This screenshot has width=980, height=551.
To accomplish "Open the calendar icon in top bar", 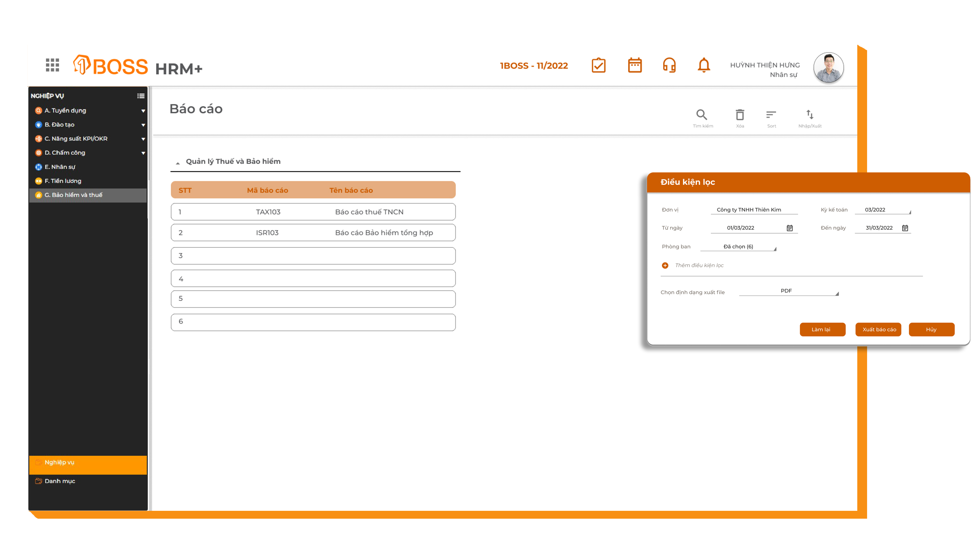I will click(635, 65).
